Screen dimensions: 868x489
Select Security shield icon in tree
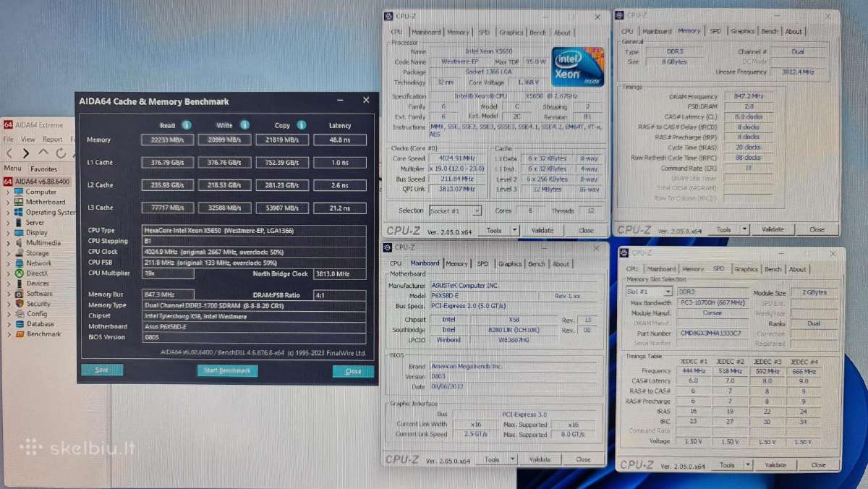tap(18, 304)
